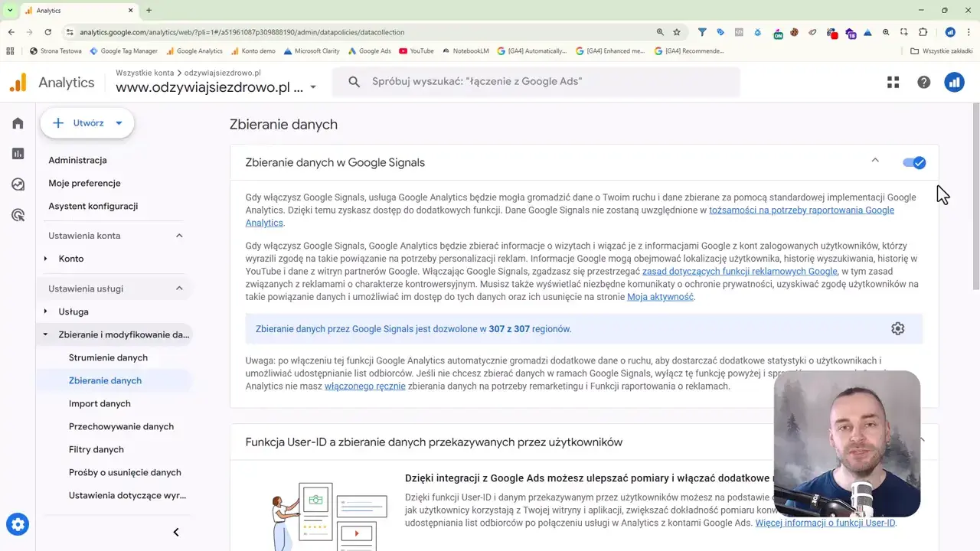980x551 pixels.
Task: Click the browser back arrow
Action: coord(11,32)
